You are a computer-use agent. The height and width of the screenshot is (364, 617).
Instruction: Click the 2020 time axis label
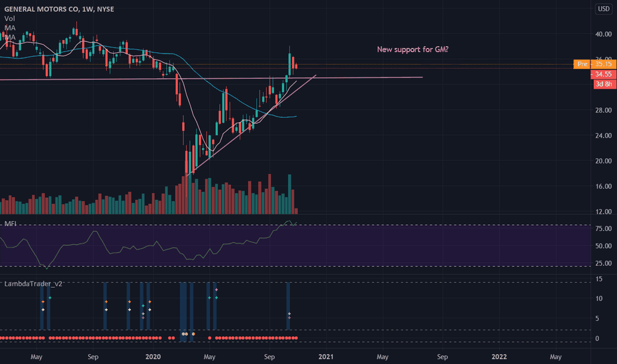coord(153,357)
